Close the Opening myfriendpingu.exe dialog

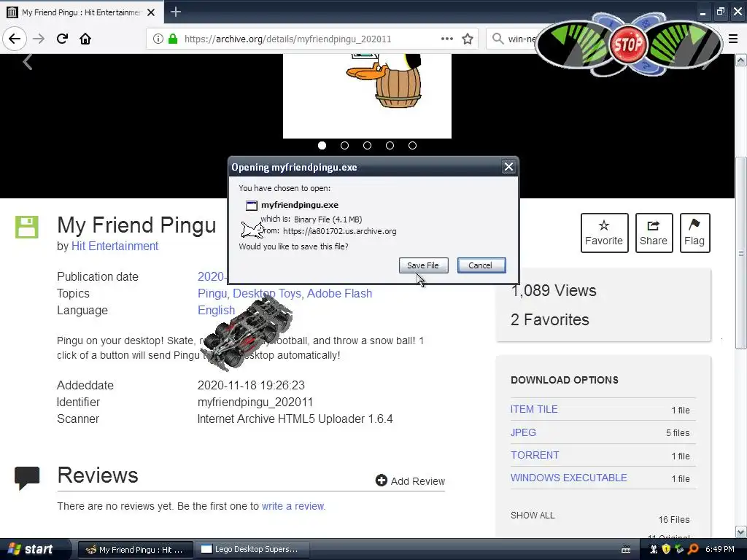tap(508, 167)
